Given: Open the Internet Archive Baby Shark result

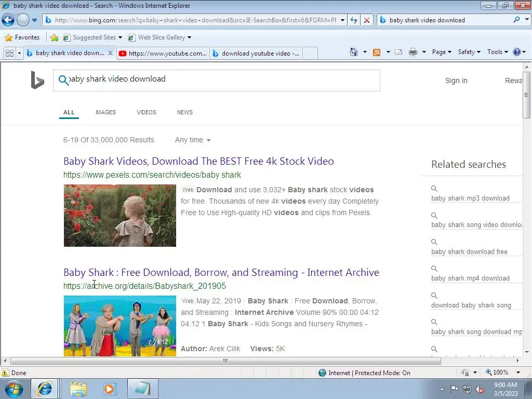Looking at the screenshot, I should tap(221, 272).
